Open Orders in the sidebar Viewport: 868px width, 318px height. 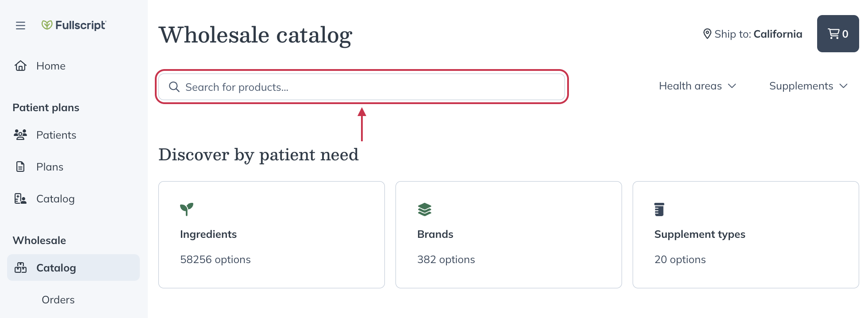(x=58, y=300)
